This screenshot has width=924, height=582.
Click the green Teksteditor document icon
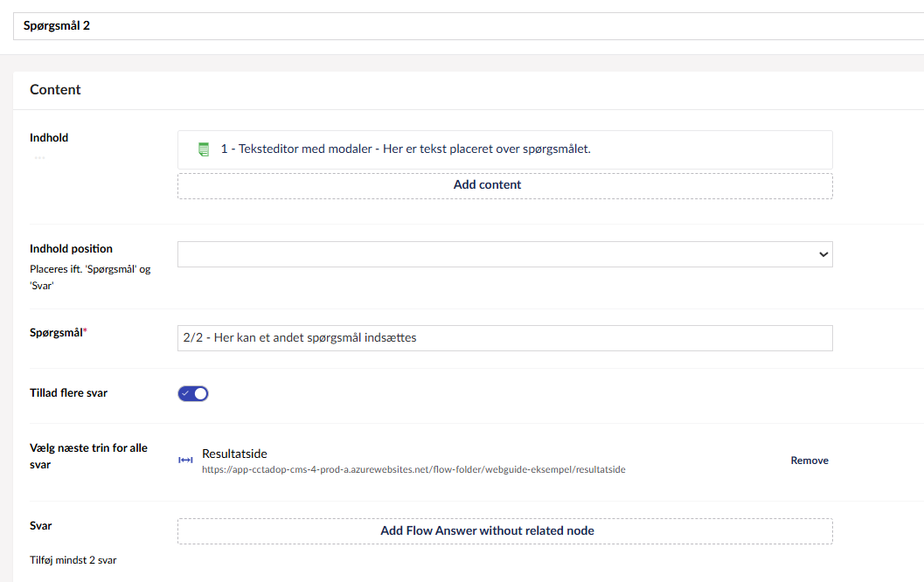point(204,149)
